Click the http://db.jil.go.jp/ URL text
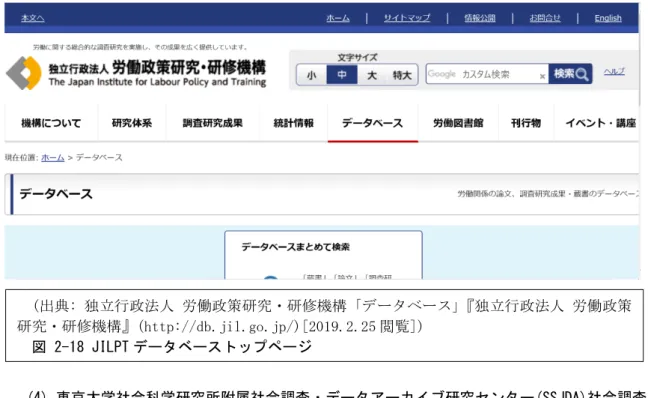Viewport: 648px width, 398px height. [x=219, y=327]
